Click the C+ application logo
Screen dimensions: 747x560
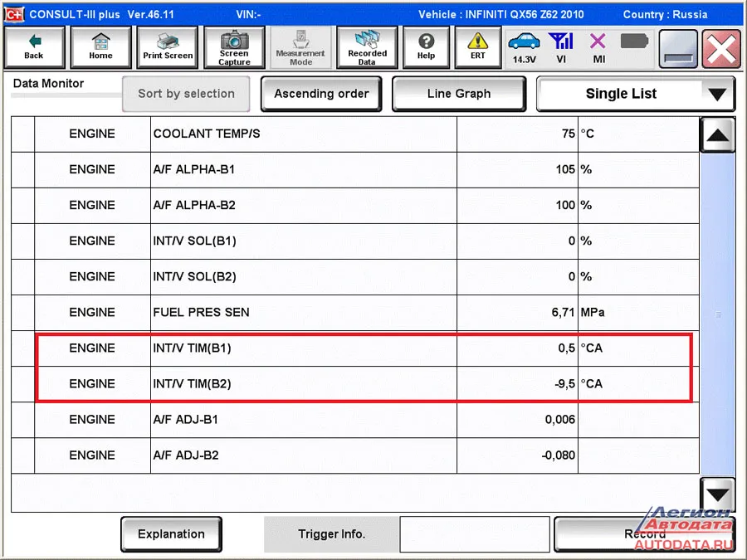pos(14,14)
